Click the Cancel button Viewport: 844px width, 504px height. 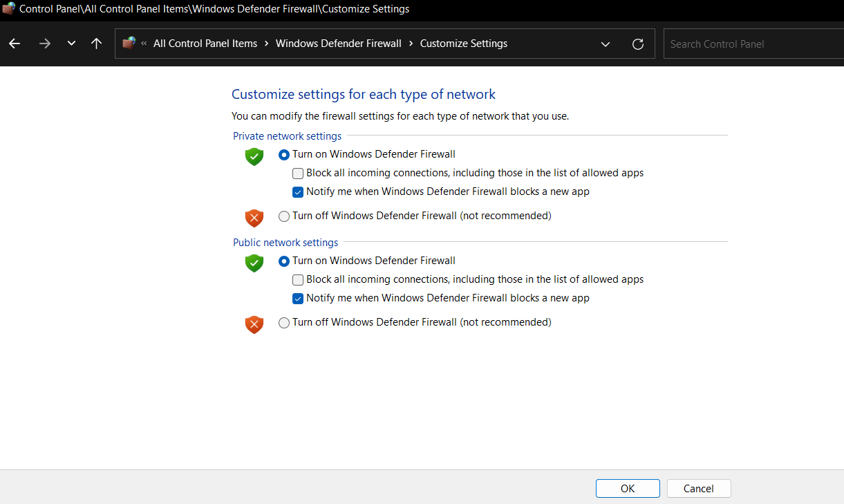point(698,488)
